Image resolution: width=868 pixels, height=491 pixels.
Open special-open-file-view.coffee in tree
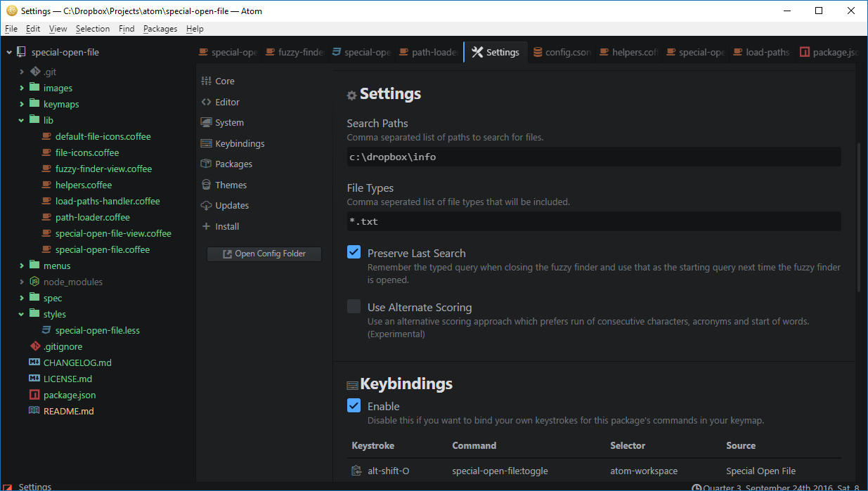[113, 233]
